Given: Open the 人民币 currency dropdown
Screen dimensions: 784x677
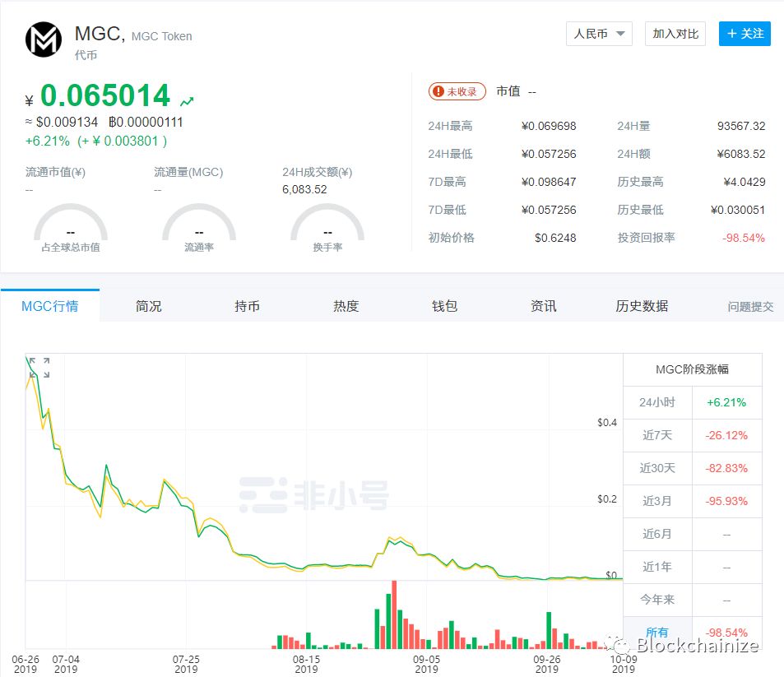Looking at the screenshot, I should pyautogui.click(x=599, y=34).
